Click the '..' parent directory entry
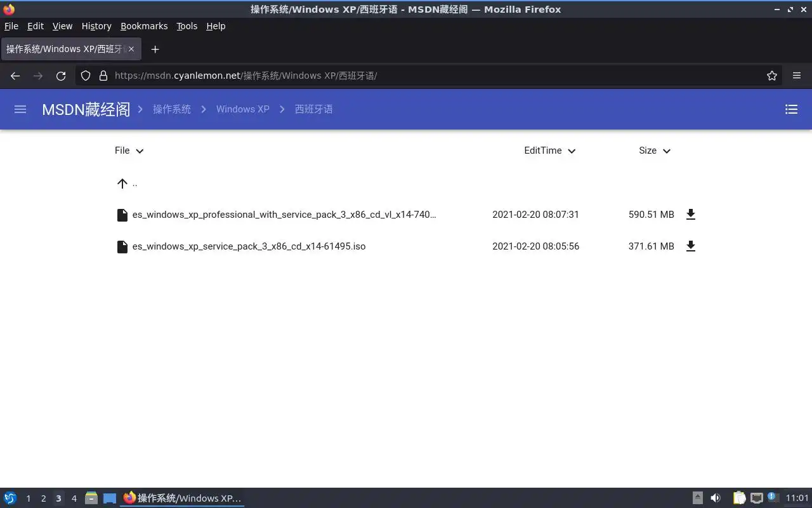The width and height of the screenshot is (812, 508). click(x=134, y=184)
